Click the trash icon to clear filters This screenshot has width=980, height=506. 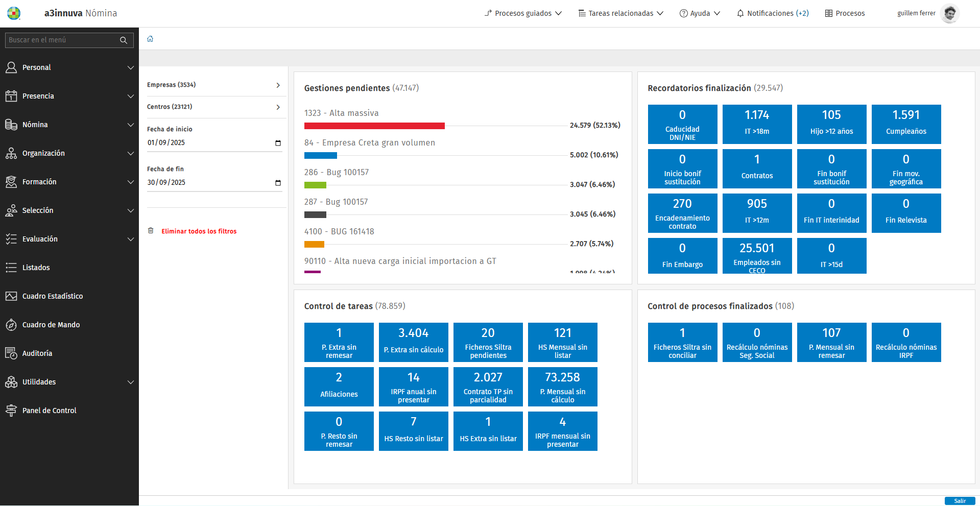[x=151, y=231]
